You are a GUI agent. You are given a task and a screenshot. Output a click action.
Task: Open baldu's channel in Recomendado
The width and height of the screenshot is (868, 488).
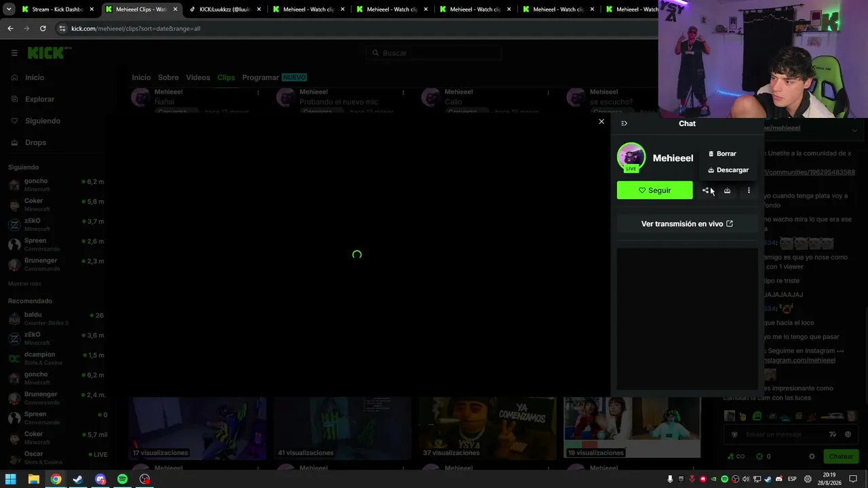(57, 318)
